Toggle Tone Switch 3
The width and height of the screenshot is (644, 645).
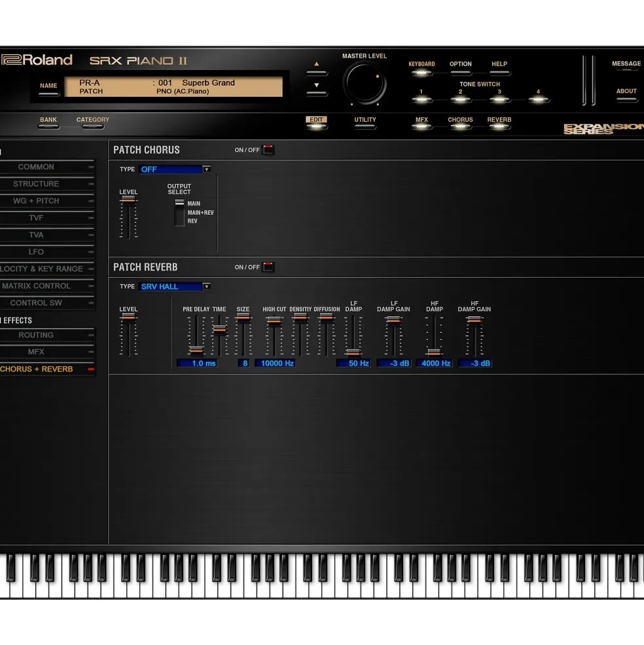coord(499,99)
